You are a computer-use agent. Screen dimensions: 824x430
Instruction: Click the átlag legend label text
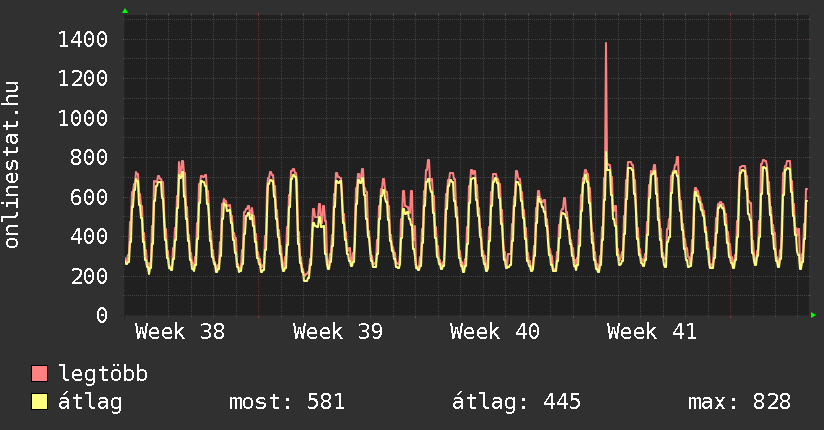click(x=89, y=402)
